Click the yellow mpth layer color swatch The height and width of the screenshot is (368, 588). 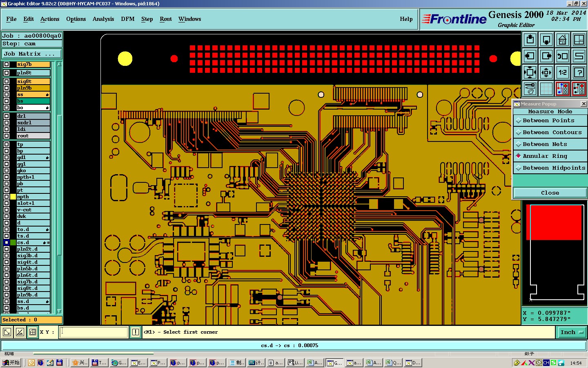click(13, 197)
